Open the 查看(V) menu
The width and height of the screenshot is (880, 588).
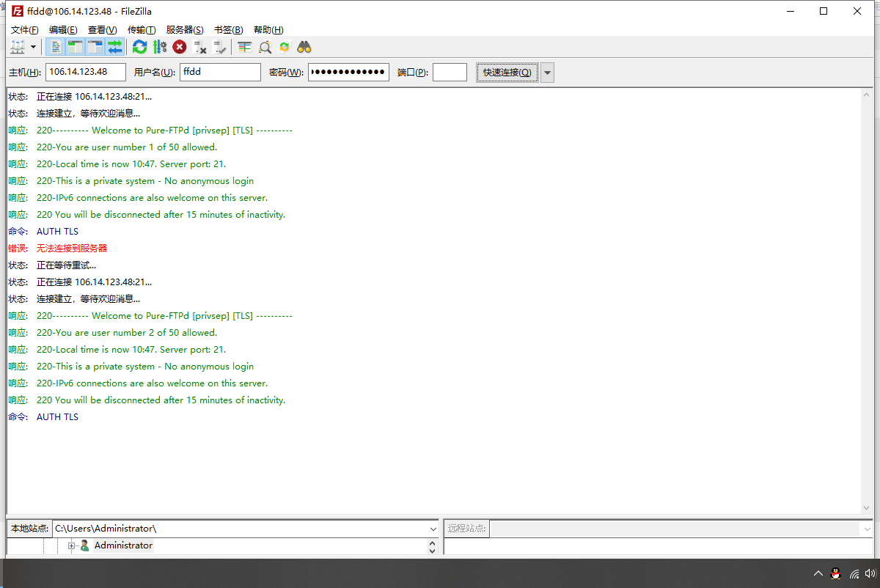[x=102, y=30]
